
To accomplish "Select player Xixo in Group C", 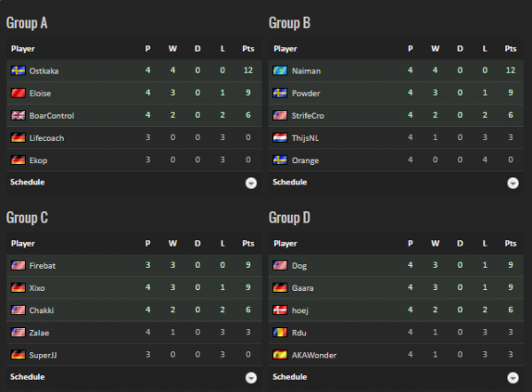I will (x=39, y=288).
